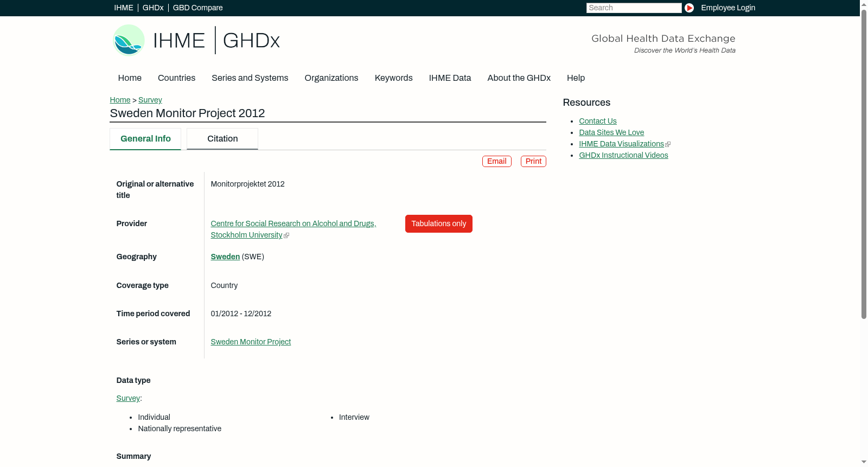The height and width of the screenshot is (467, 868).
Task: Open the Survey data type link
Action: point(128,398)
